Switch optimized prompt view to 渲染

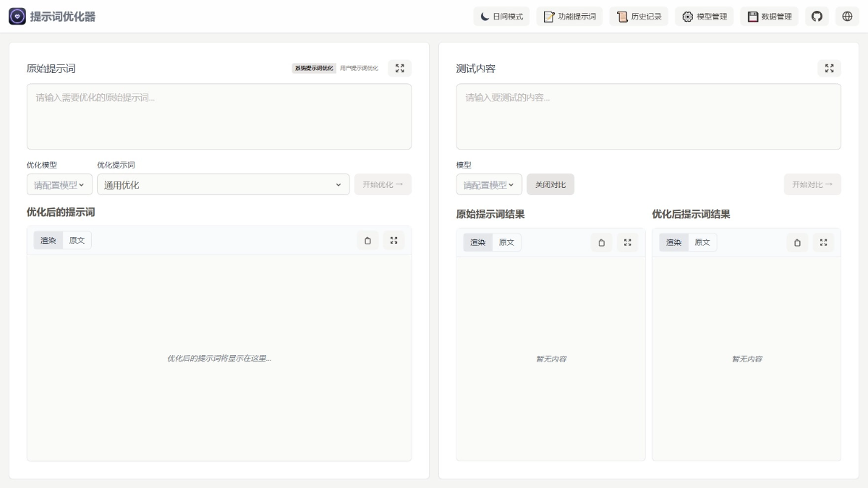[x=48, y=240]
